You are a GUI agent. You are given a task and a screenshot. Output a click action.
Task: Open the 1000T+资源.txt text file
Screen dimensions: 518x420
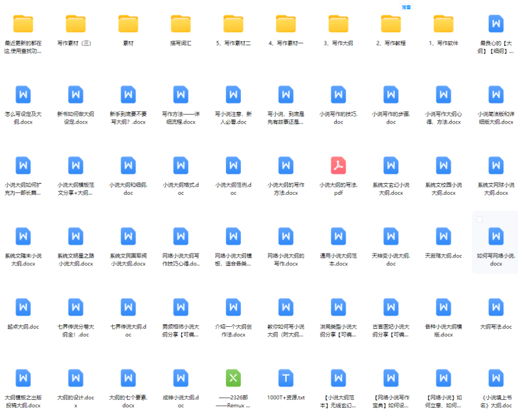[286, 378]
